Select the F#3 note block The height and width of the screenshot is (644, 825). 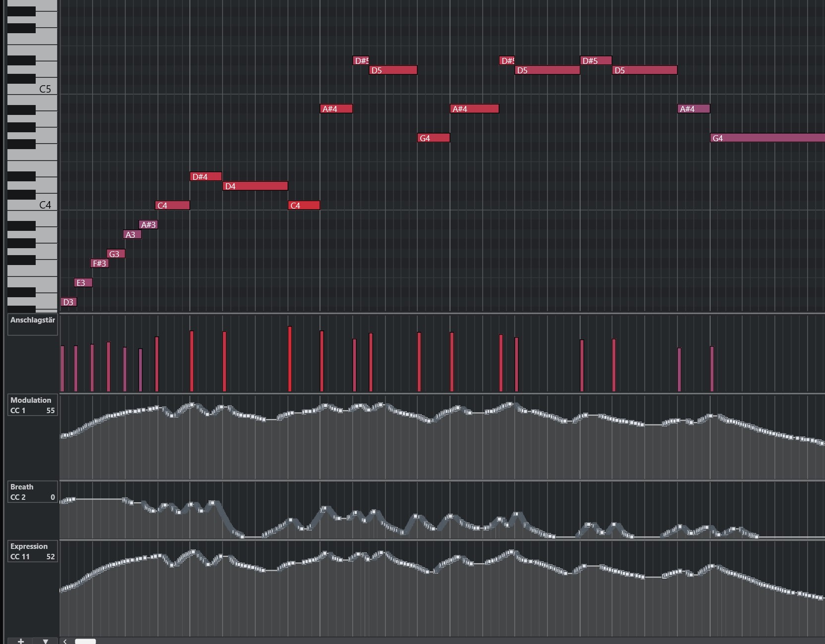(99, 264)
